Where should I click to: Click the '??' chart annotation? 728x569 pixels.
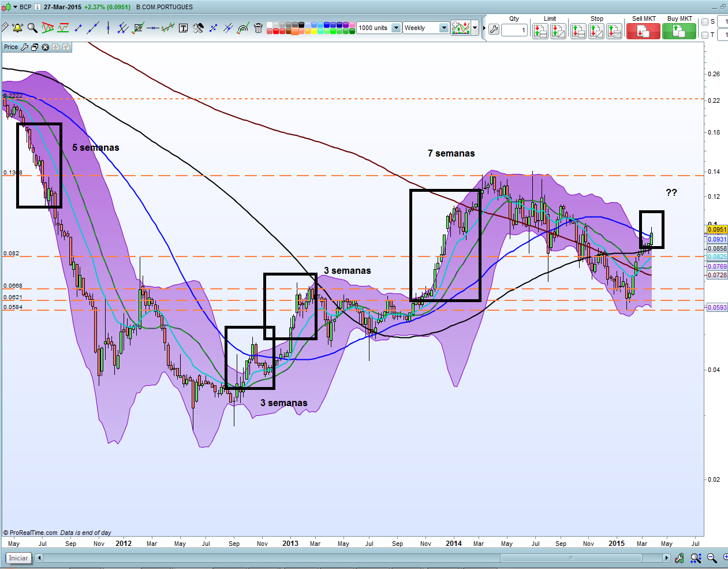point(671,192)
